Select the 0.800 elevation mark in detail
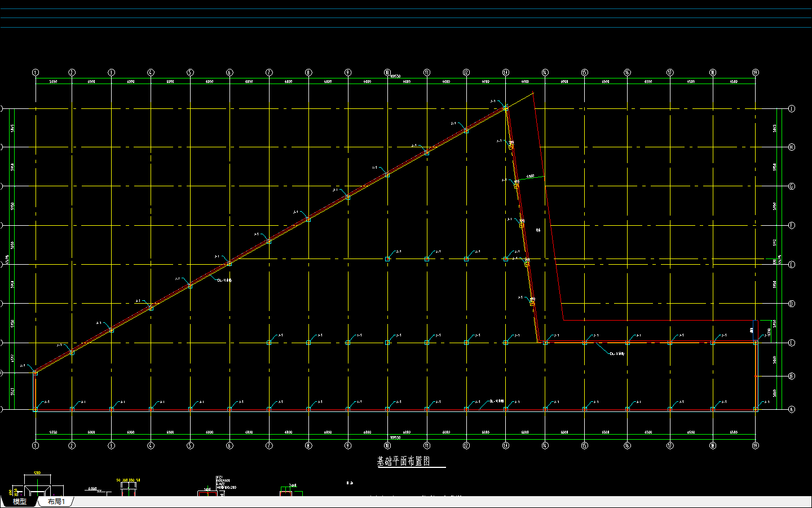This screenshot has height=508, width=812. [x=92, y=489]
